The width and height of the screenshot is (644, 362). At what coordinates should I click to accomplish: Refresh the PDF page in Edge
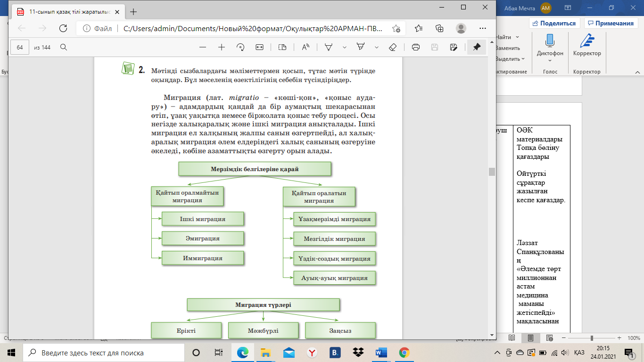click(63, 28)
